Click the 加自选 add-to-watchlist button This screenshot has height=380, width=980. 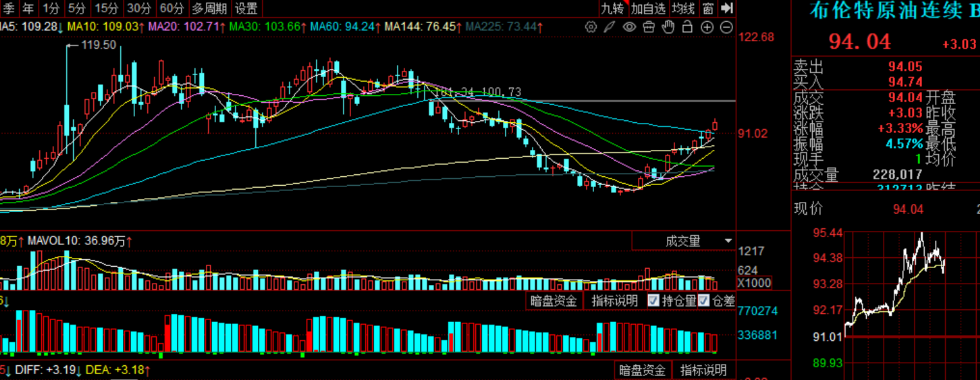click(648, 8)
